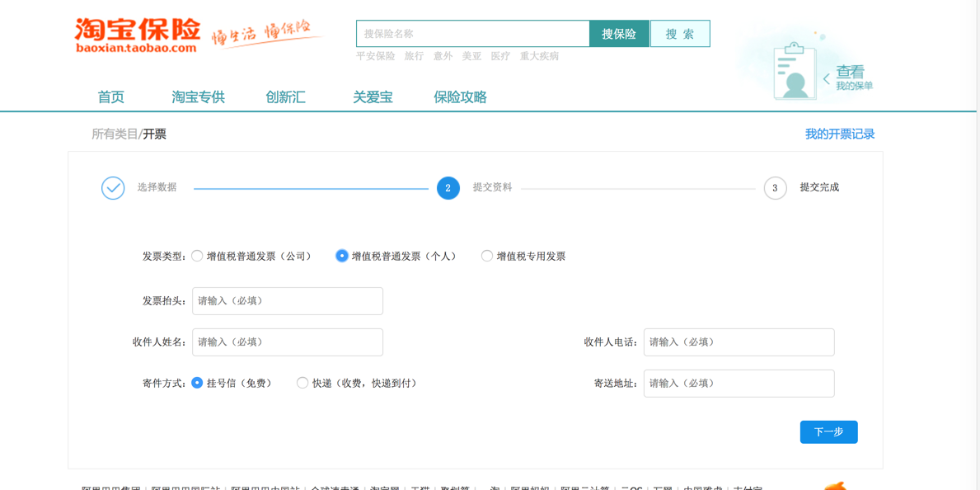Click the step 2 circle indicator

click(x=448, y=188)
